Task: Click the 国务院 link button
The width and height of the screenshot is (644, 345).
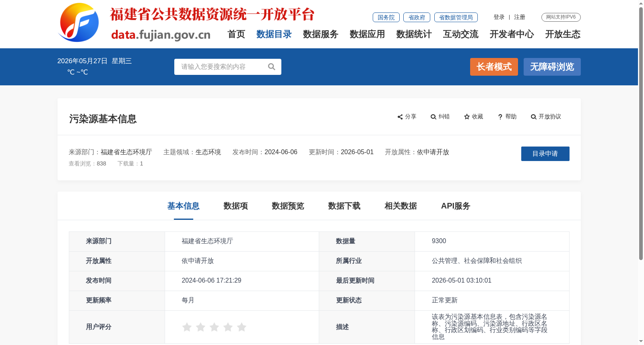Action: tap(386, 17)
